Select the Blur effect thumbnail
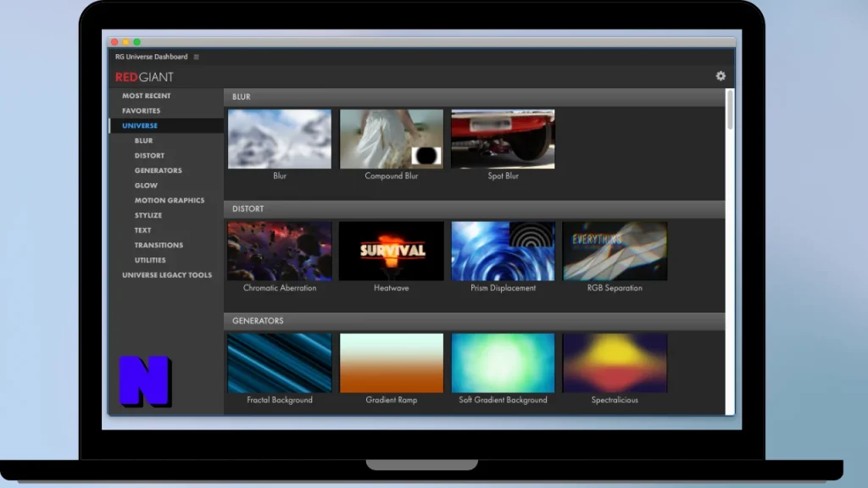Image resolution: width=868 pixels, height=488 pixels. tap(280, 139)
